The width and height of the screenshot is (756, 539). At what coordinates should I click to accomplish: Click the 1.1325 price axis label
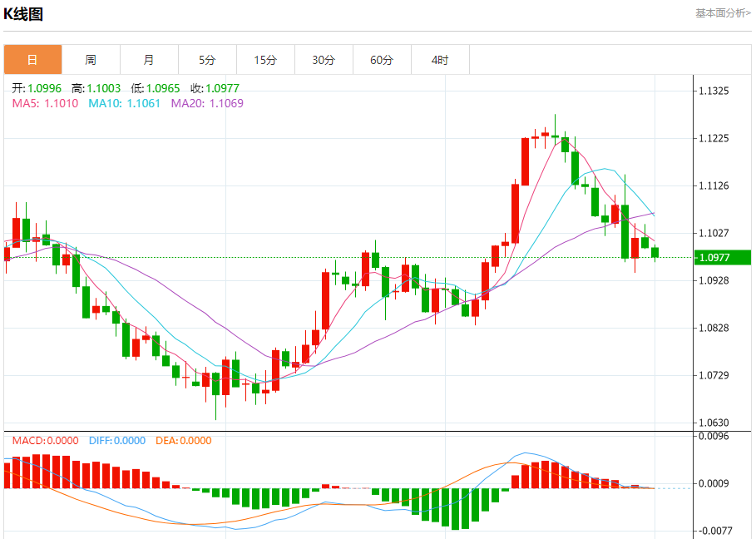click(714, 91)
